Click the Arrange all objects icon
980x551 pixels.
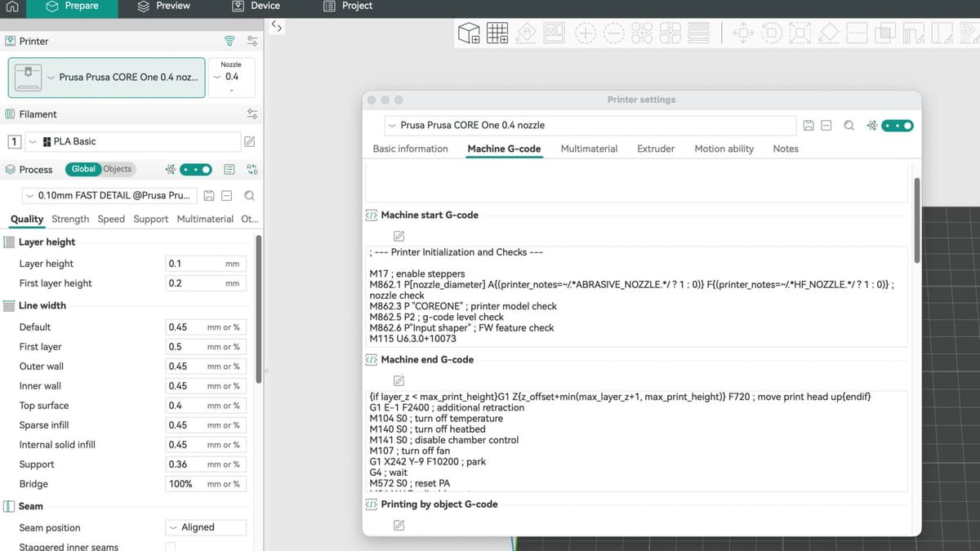click(x=555, y=33)
